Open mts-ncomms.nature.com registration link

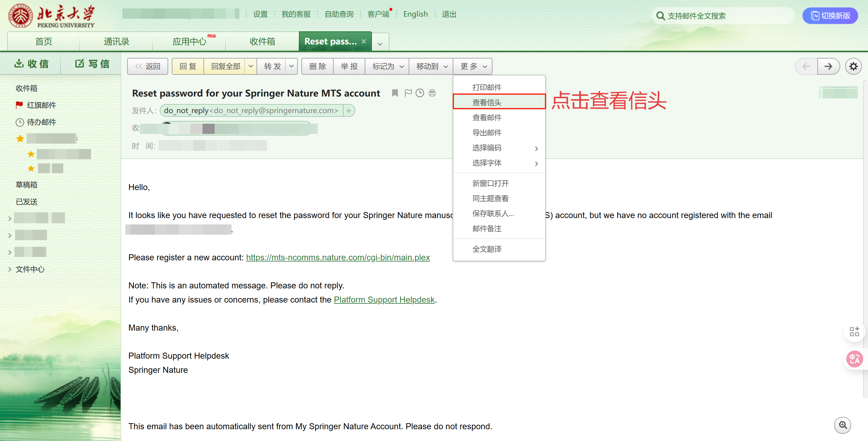point(338,257)
